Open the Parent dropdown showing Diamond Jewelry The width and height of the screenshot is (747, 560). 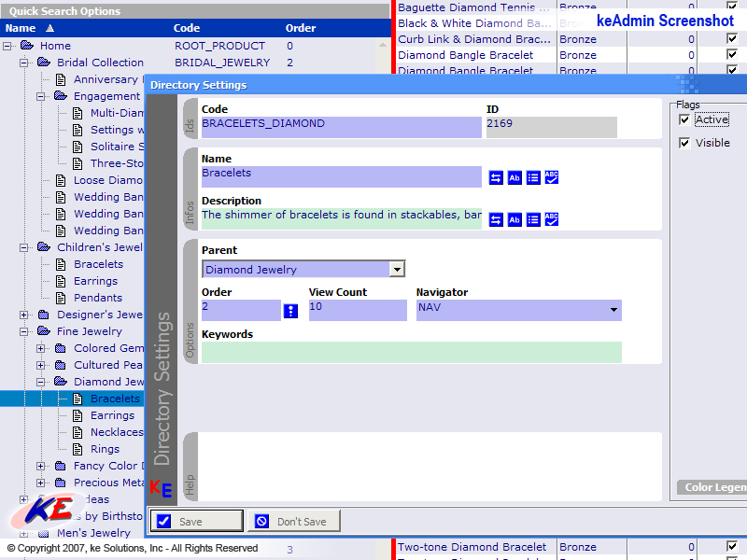pyautogui.click(x=397, y=270)
